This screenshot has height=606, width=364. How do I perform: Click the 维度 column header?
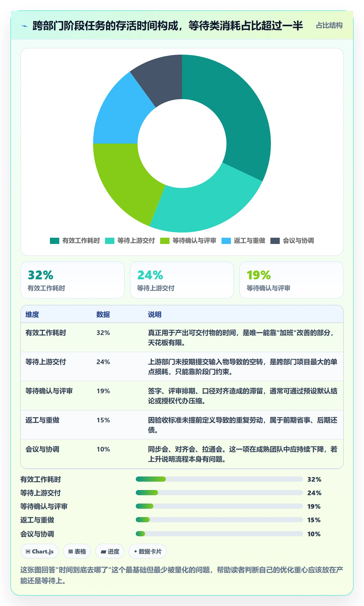pos(32,314)
